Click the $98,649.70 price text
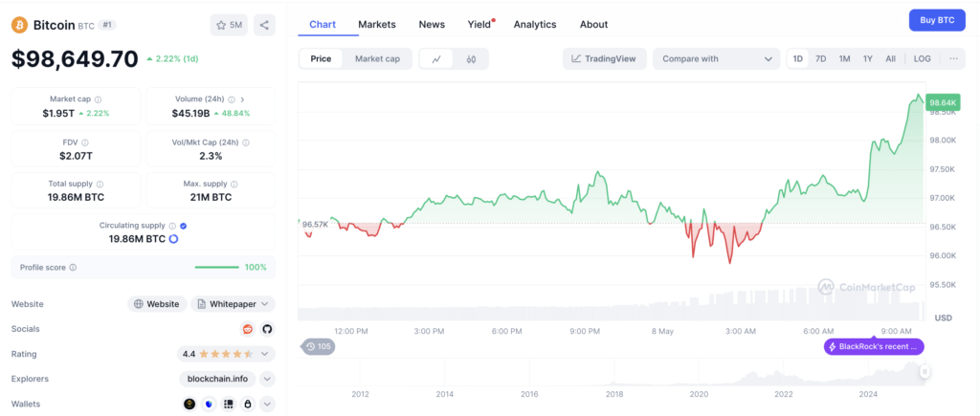The height and width of the screenshot is (416, 980). point(75,58)
